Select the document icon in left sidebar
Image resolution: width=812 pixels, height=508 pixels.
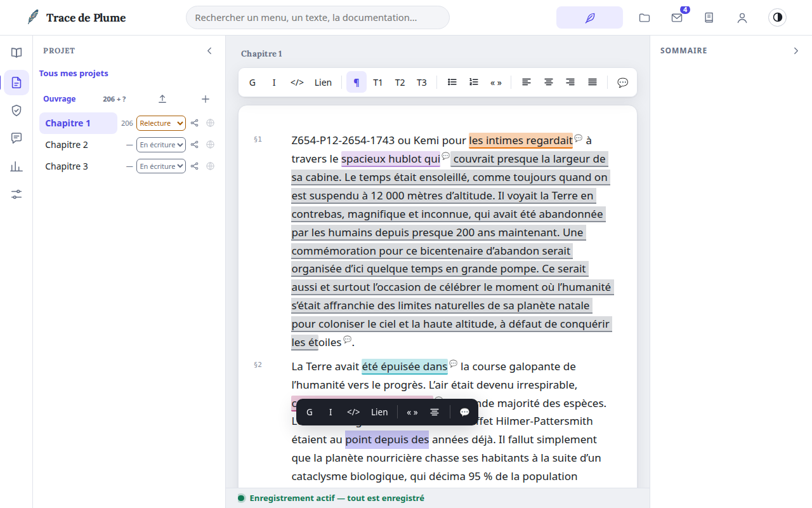[x=16, y=83]
